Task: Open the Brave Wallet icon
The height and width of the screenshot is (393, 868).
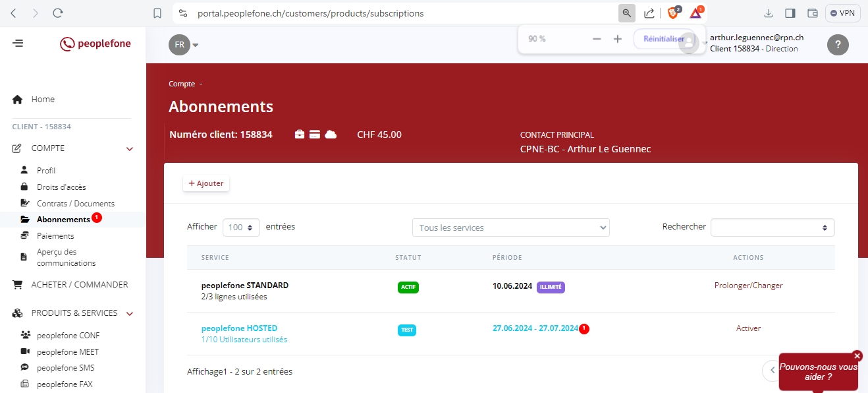Action: [x=812, y=13]
